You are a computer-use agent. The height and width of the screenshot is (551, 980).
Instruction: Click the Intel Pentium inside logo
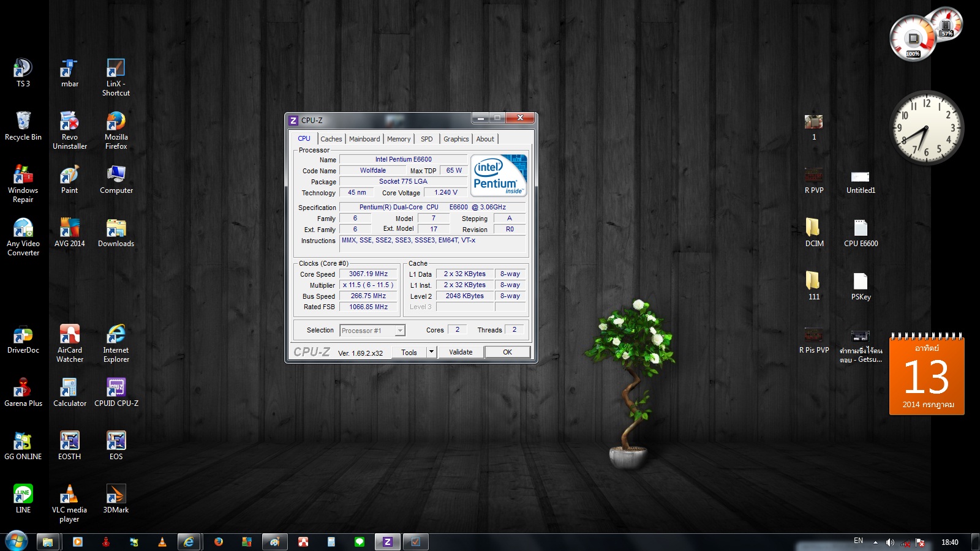(499, 176)
